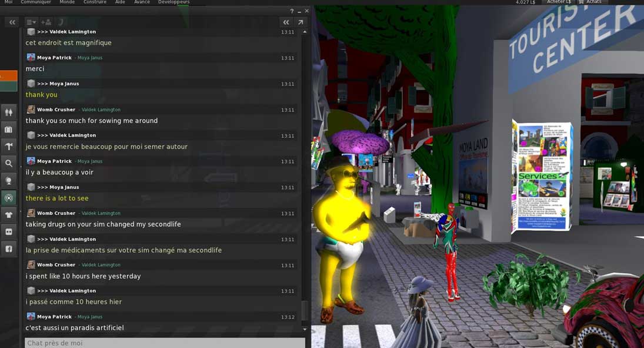Open the Appearance shirt icon

pos(9,216)
